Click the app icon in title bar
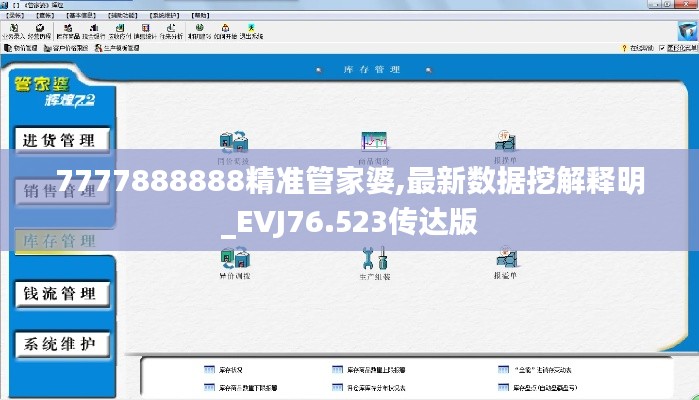The image size is (699, 400). 4,5
